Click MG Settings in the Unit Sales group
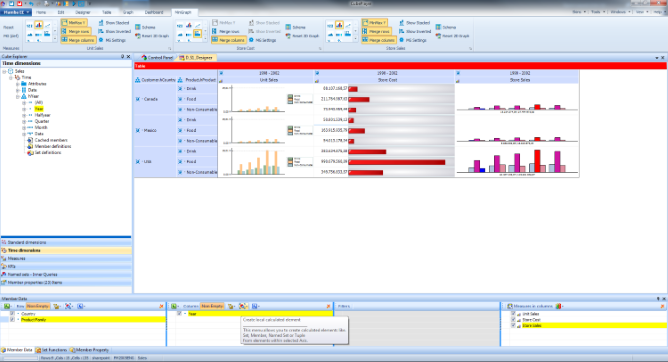Viewport: 668px width, 362px height. [112, 40]
